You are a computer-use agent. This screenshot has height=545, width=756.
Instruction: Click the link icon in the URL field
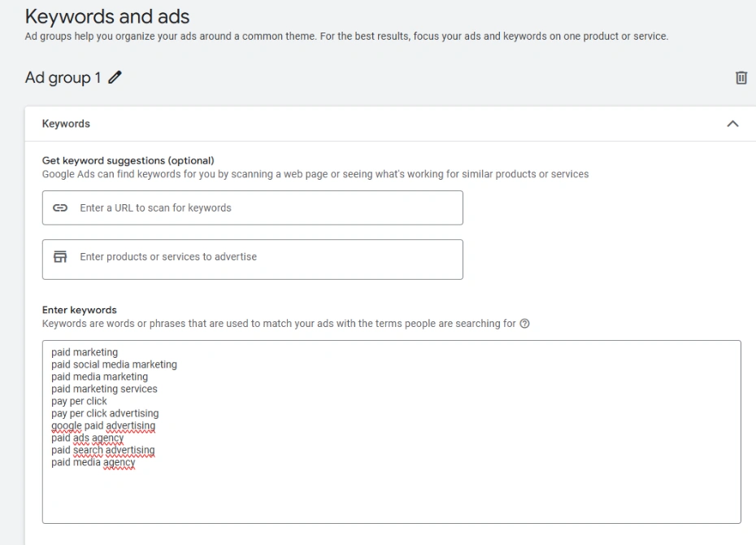(60, 208)
